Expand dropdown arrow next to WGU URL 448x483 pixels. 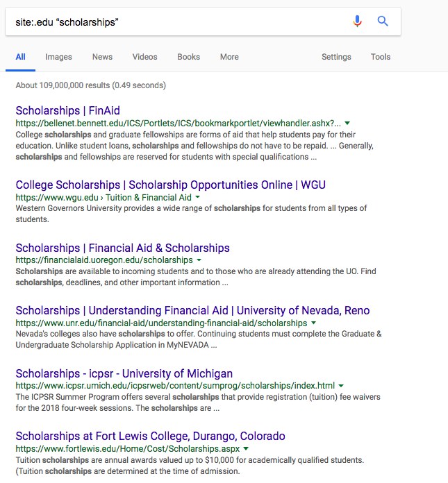(198, 198)
